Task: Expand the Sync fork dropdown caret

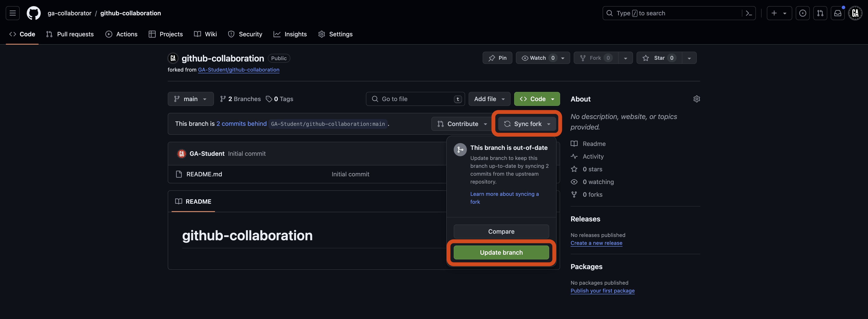Action: tap(549, 124)
